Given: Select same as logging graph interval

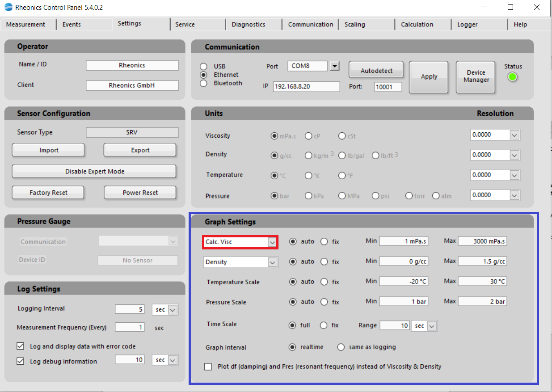Looking at the screenshot, I should (341, 347).
